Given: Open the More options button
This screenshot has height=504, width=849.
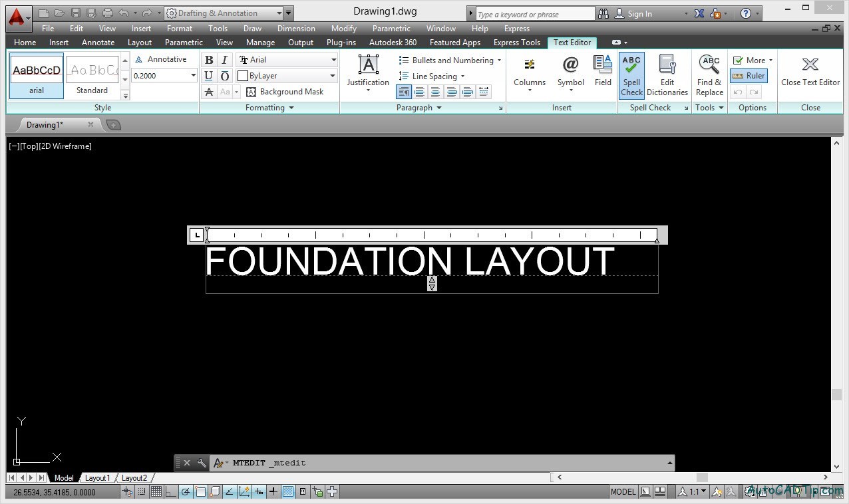Looking at the screenshot, I should click(x=753, y=59).
